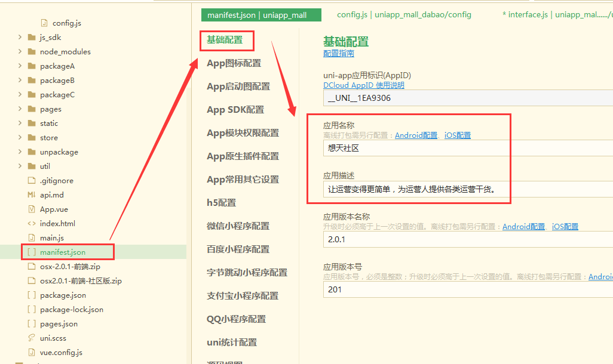
Task: Click the package-lock.json bracket icon
Action: (x=32, y=309)
